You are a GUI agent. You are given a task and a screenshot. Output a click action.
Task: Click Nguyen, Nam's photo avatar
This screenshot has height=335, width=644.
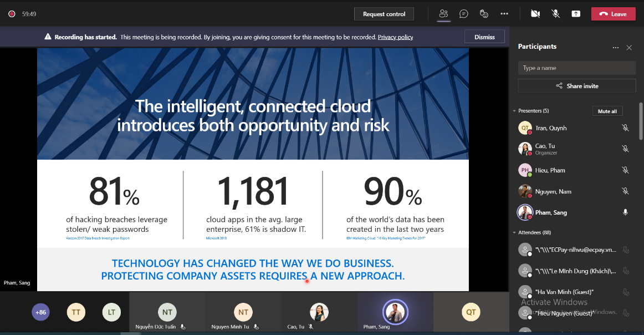click(525, 191)
